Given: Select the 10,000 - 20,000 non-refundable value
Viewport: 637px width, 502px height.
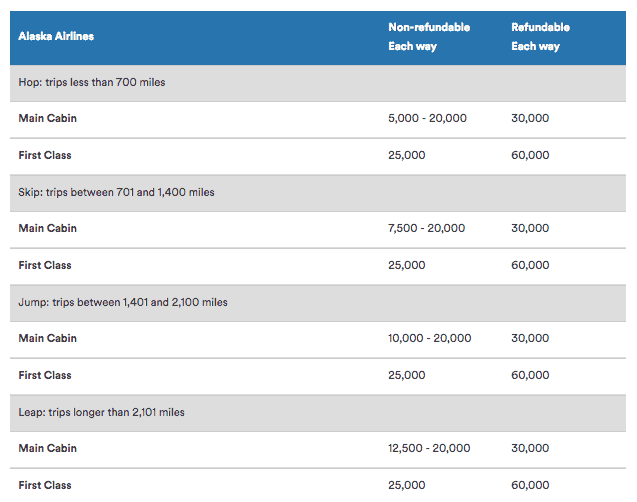Looking at the screenshot, I should click(430, 338).
